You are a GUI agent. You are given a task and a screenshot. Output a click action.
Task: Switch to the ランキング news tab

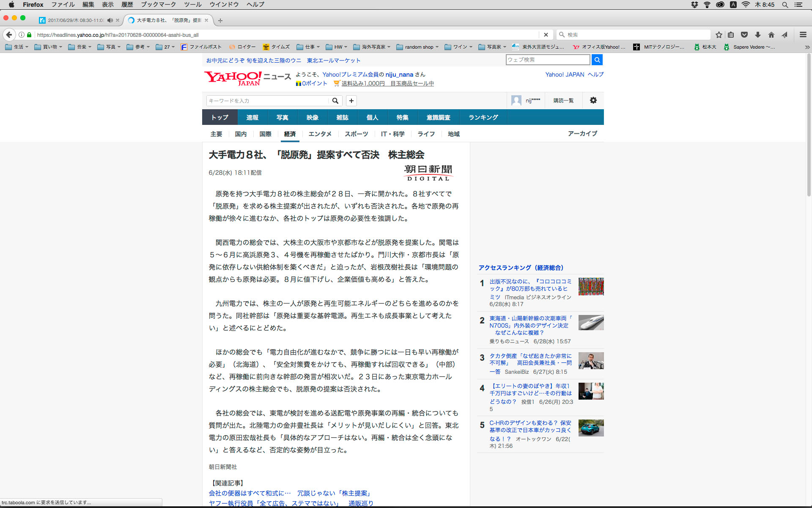point(483,117)
